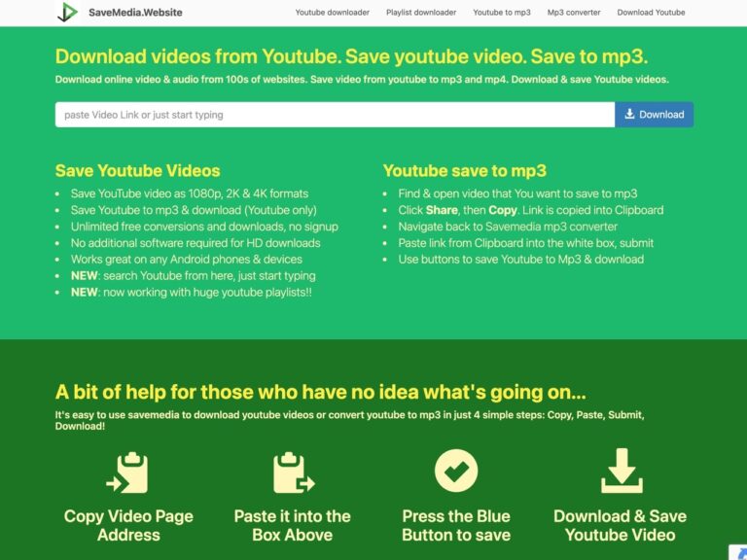
Task: Click 'Unlimited free conversions and downloads, no signup'
Action: 204,227
